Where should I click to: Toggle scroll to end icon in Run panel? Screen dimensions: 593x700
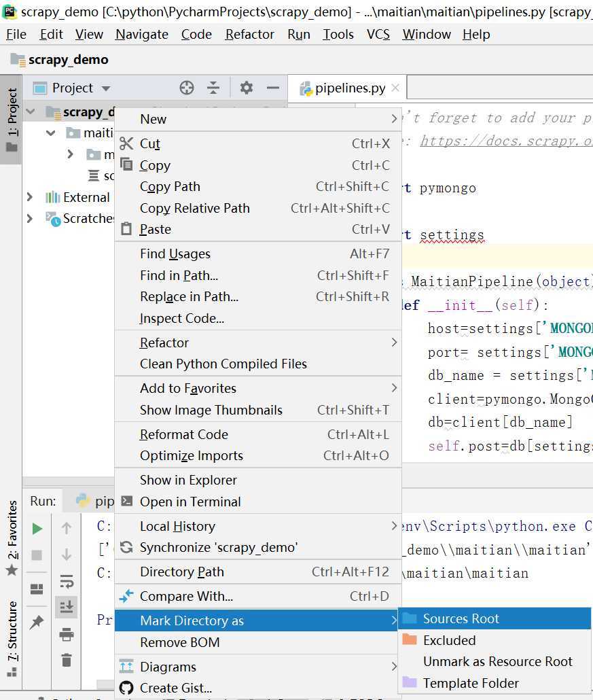pos(67,607)
